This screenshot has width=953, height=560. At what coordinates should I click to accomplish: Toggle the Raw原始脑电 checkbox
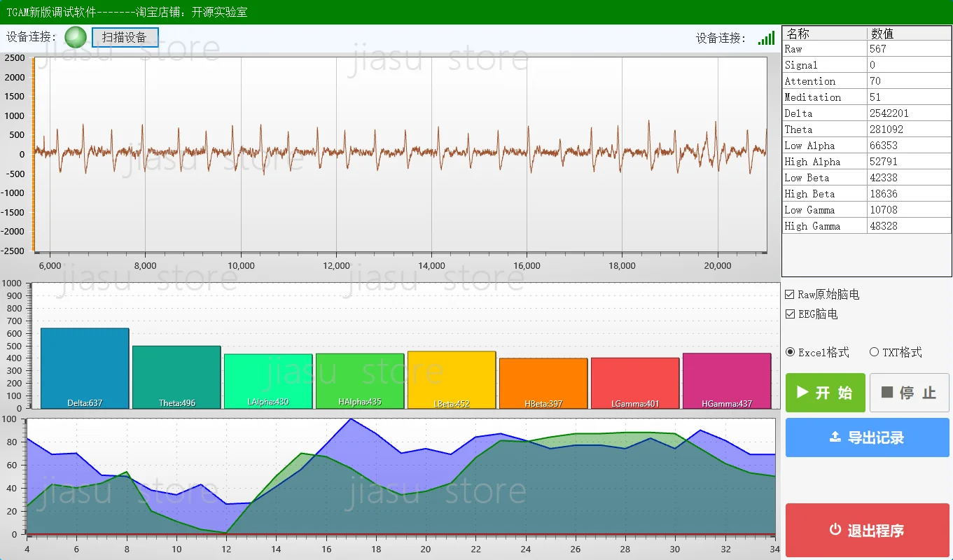pos(790,295)
